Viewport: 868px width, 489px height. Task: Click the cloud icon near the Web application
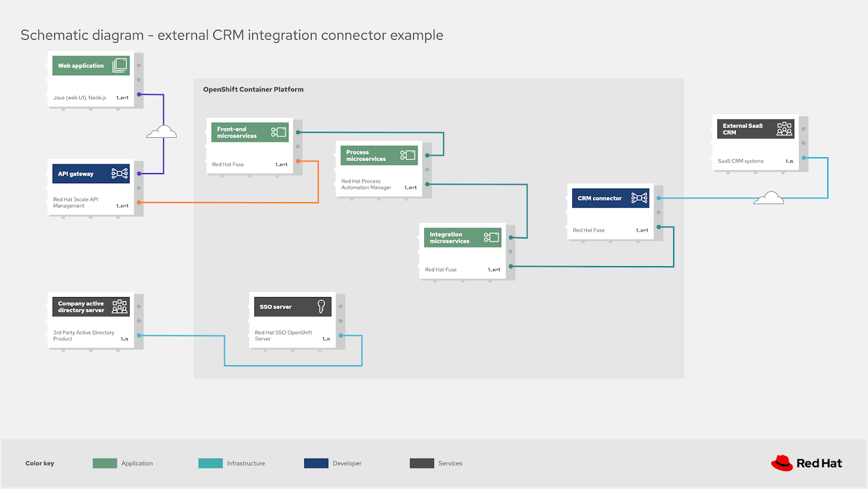tap(162, 132)
